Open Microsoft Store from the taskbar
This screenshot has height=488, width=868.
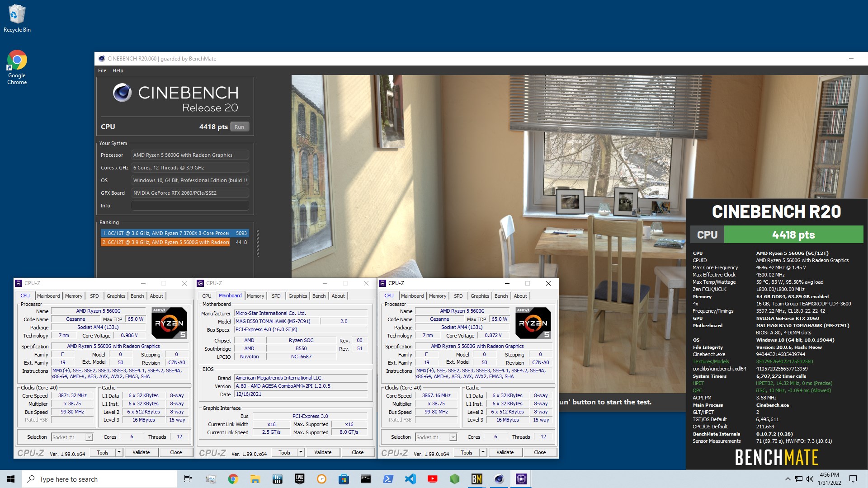coord(344,479)
